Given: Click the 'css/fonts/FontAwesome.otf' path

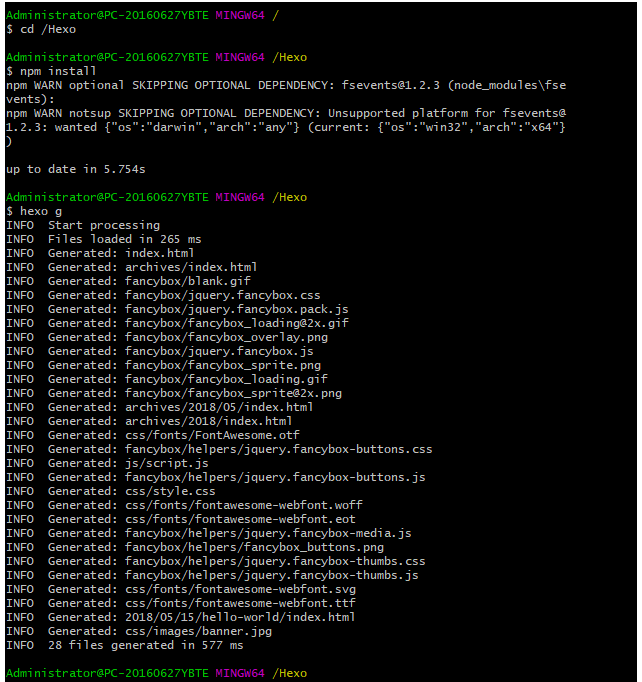Looking at the screenshot, I should (212, 435).
